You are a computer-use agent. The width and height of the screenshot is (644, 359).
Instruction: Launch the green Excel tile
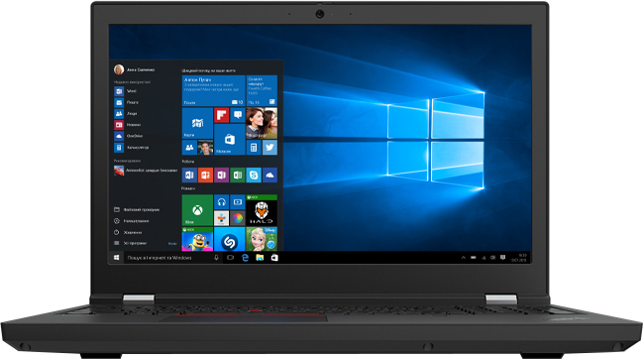[238, 176]
